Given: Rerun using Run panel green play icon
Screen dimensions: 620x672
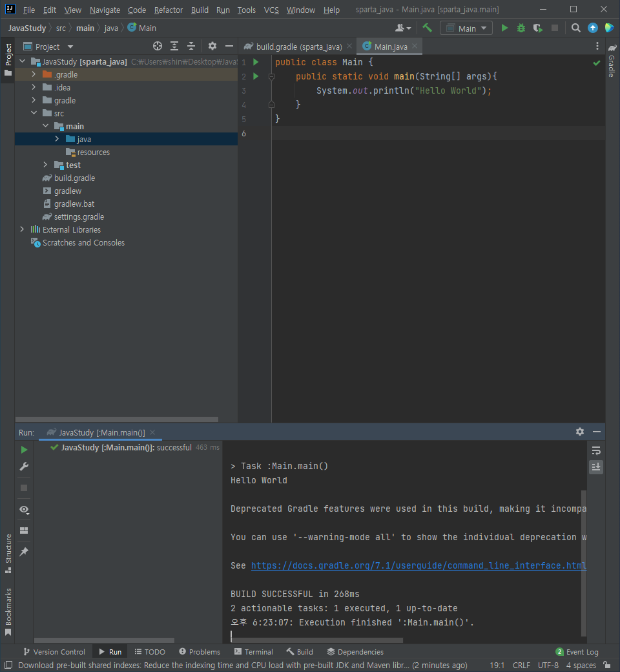Looking at the screenshot, I should pyautogui.click(x=24, y=450).
